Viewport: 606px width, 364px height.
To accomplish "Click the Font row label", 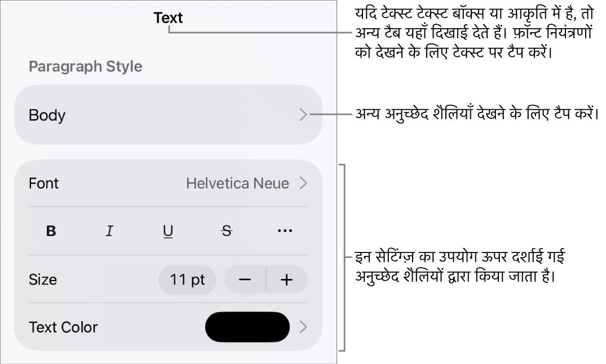I will click(x=44, y=183).
